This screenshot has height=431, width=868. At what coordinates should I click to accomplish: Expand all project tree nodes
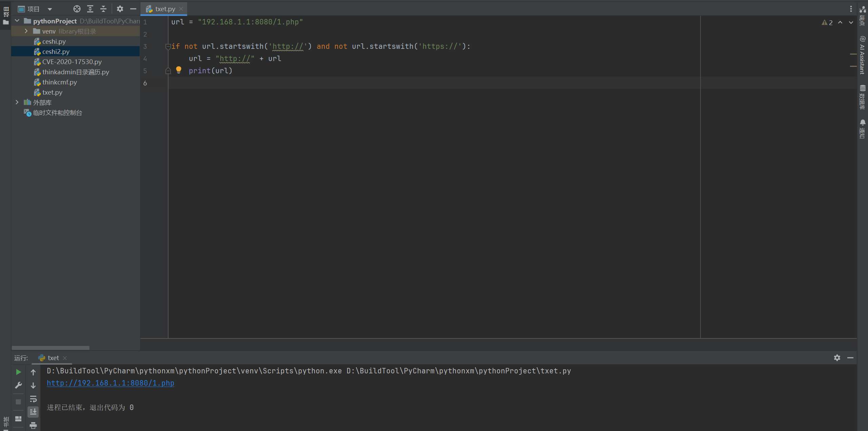[90, 9]
